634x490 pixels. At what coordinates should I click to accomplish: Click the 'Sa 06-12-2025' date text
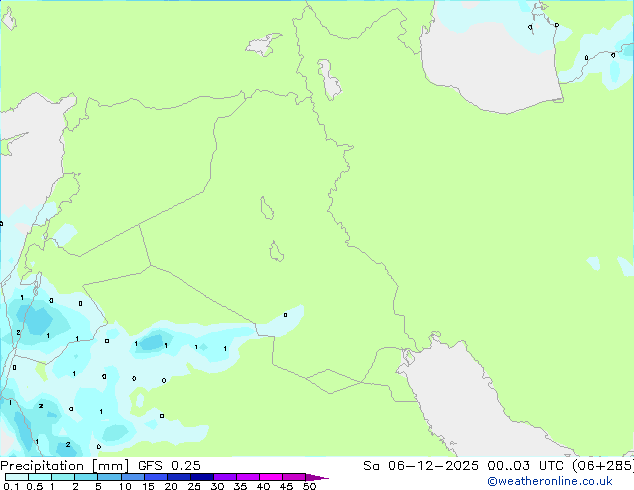coord(421,466)
